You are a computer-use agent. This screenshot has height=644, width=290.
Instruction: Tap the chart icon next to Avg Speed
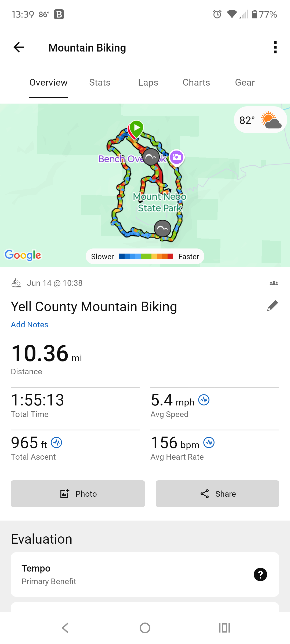pyautogui.click(x=204, y=400)
